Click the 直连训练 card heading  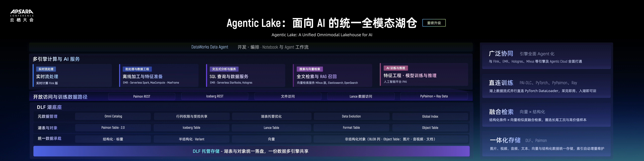[501, 83]
